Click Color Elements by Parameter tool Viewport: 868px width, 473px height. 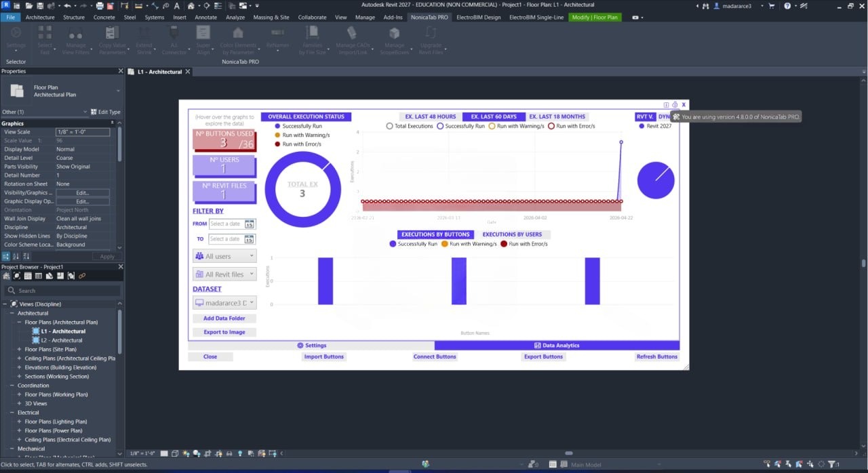238,41
